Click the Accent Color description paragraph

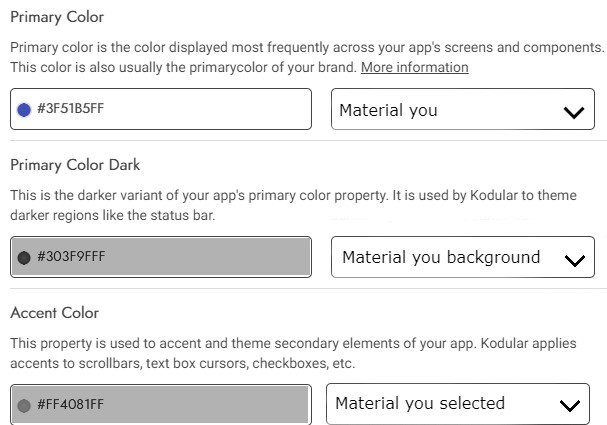pyautogui.click(x=293, y=353)
